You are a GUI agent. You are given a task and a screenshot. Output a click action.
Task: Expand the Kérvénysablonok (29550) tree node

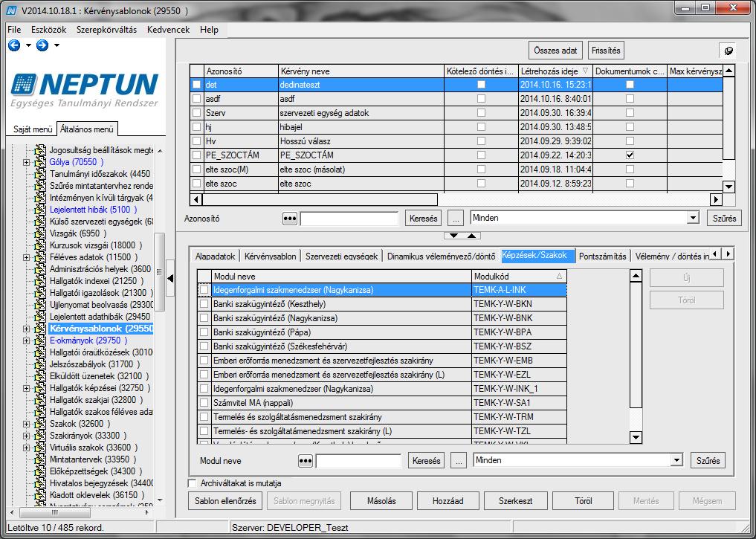tap(26, 329)
